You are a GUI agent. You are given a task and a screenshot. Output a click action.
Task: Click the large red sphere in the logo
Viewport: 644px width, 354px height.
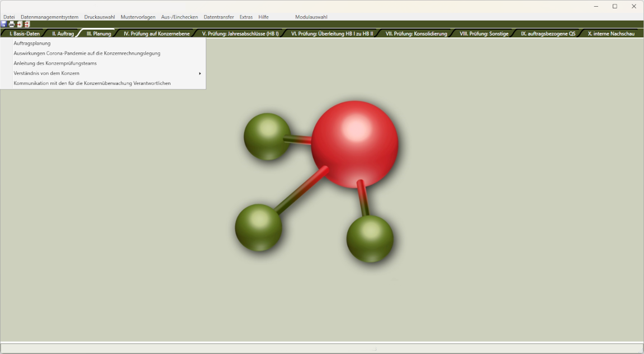tap(354, 144)
